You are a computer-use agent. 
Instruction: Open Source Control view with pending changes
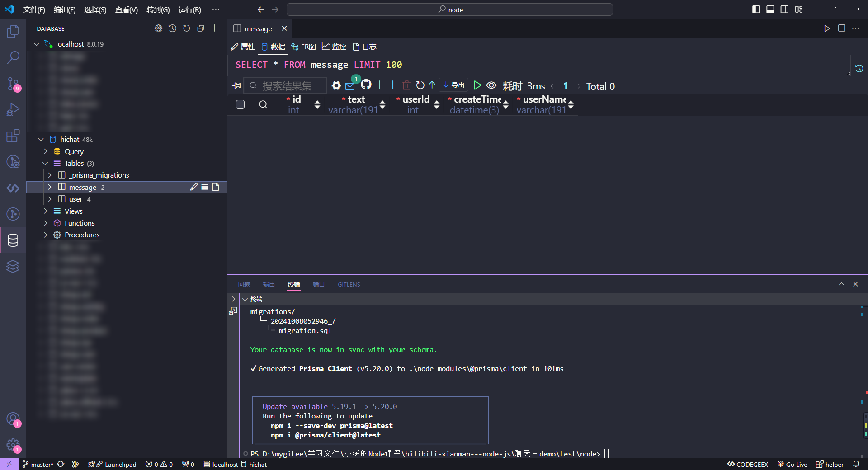click(13, 84)
